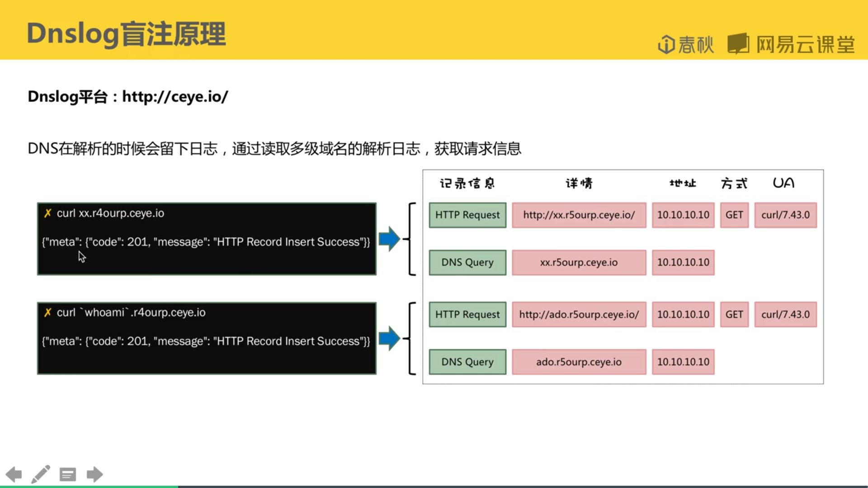Click the next slide arrow icon
Image resolution: width=868 pixels, height=488 pixels.
coord(94,474)
